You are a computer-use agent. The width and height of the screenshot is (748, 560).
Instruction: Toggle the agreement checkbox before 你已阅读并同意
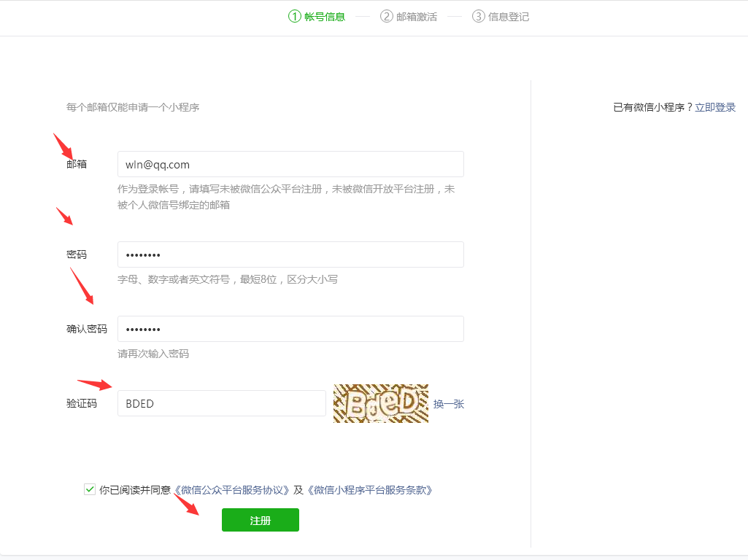click(x=90, y=489)
